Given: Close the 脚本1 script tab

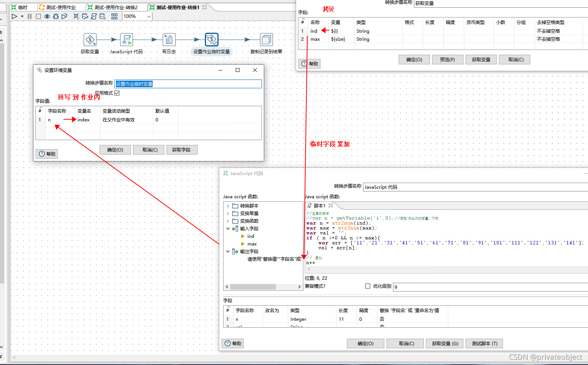Looking at the screenshot, I should pos(331,206).
